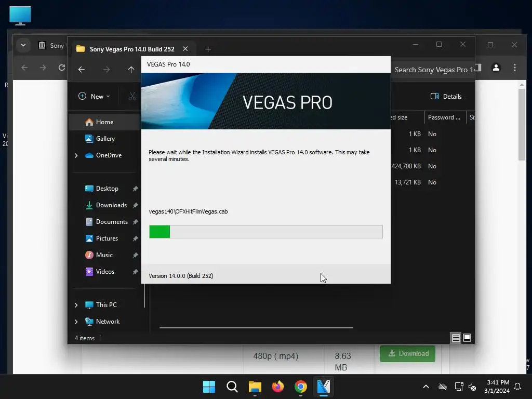Unpin Music using its pin icon
Image resolution: width=532 pixels, height=399 pixels.
click(x=136, y=255)
